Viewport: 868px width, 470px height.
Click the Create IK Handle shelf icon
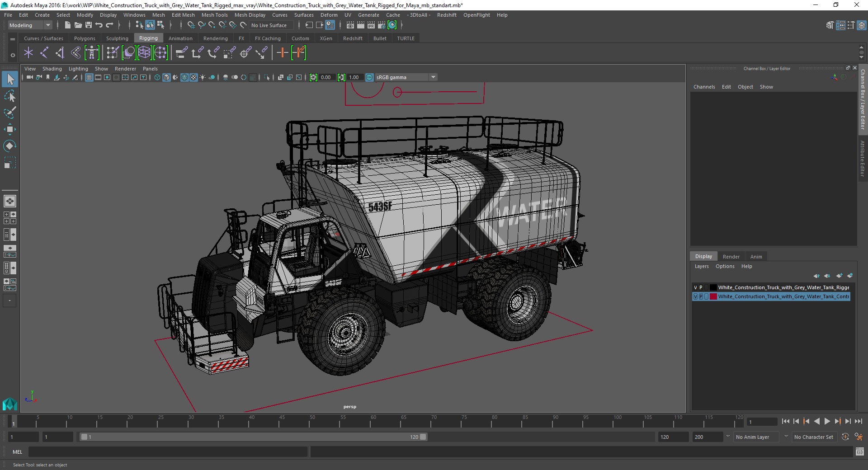click(60, 53)
